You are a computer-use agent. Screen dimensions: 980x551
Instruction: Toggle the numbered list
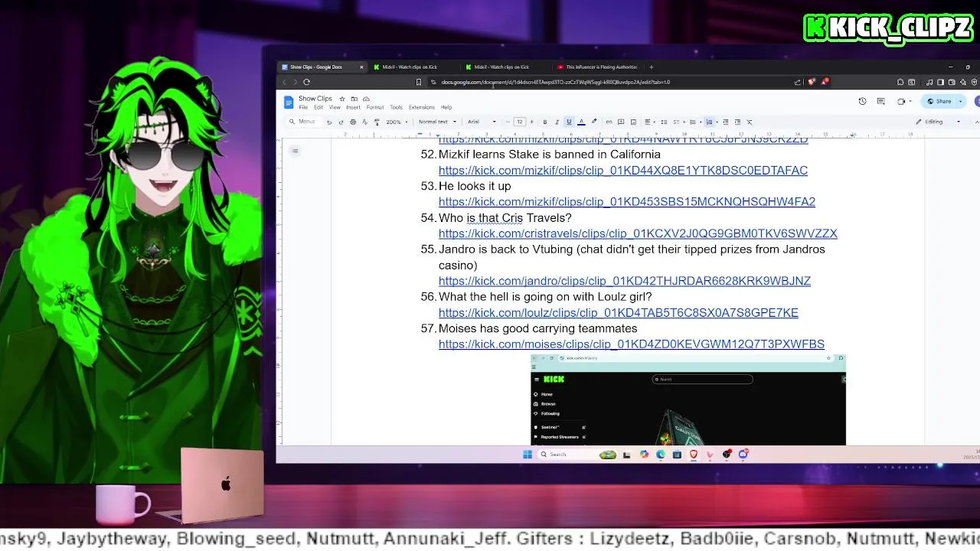click(x=709, y=122)
